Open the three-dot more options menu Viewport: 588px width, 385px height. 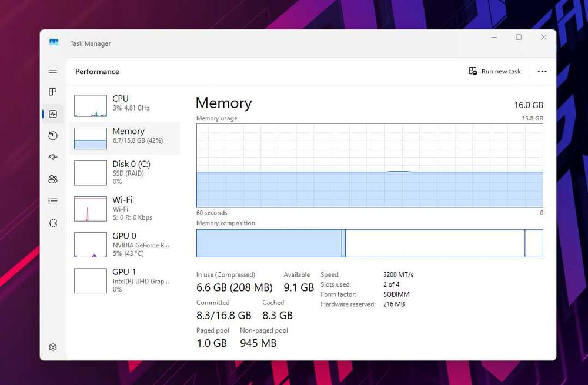(x=542, y=72)
